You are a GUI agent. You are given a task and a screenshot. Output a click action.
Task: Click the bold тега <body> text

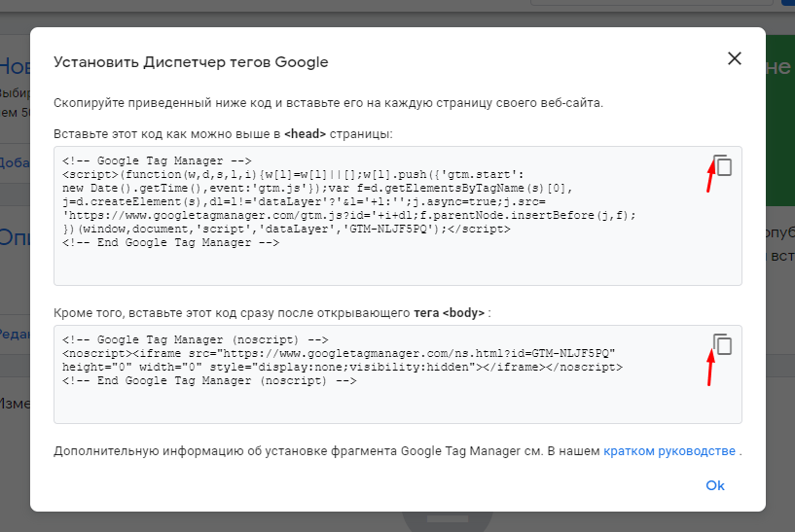click(x=450, y=313)
